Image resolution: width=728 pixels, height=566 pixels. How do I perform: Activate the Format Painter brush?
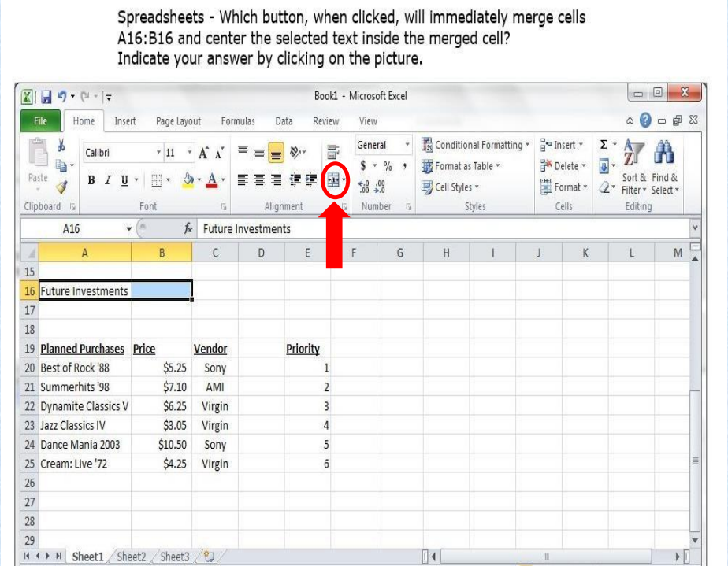coord(61,186)
